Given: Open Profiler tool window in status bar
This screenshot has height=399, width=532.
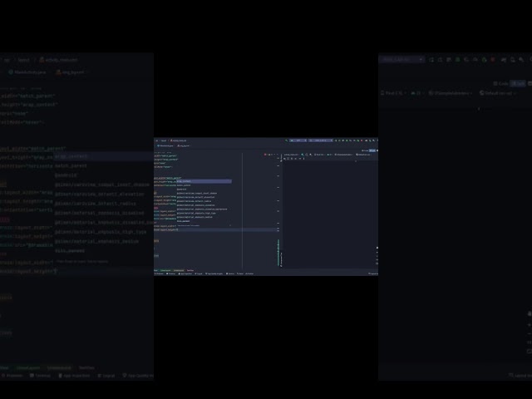Looking at the screenshot, I should click(159, 273).
